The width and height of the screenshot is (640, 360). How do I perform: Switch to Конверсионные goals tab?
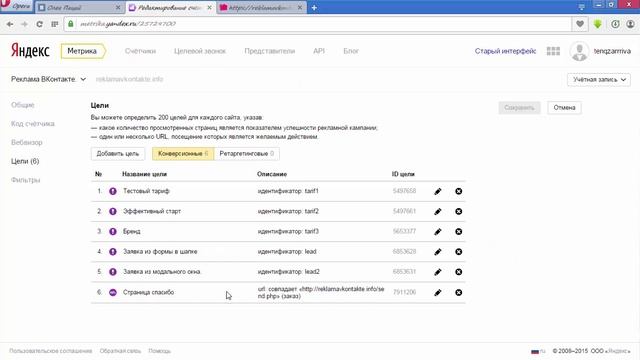[183, 153]
